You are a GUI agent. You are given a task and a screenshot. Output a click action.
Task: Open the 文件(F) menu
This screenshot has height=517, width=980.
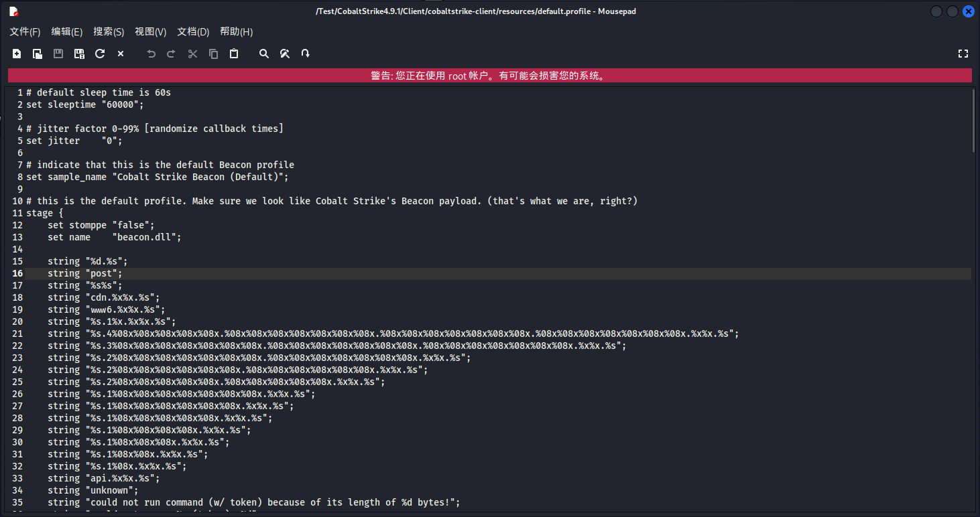point(25,31)
